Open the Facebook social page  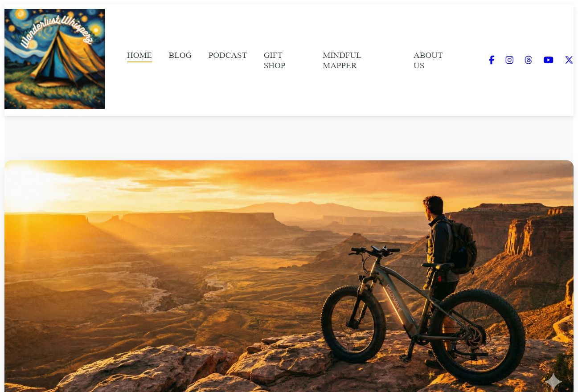click(x=491, y=60)
